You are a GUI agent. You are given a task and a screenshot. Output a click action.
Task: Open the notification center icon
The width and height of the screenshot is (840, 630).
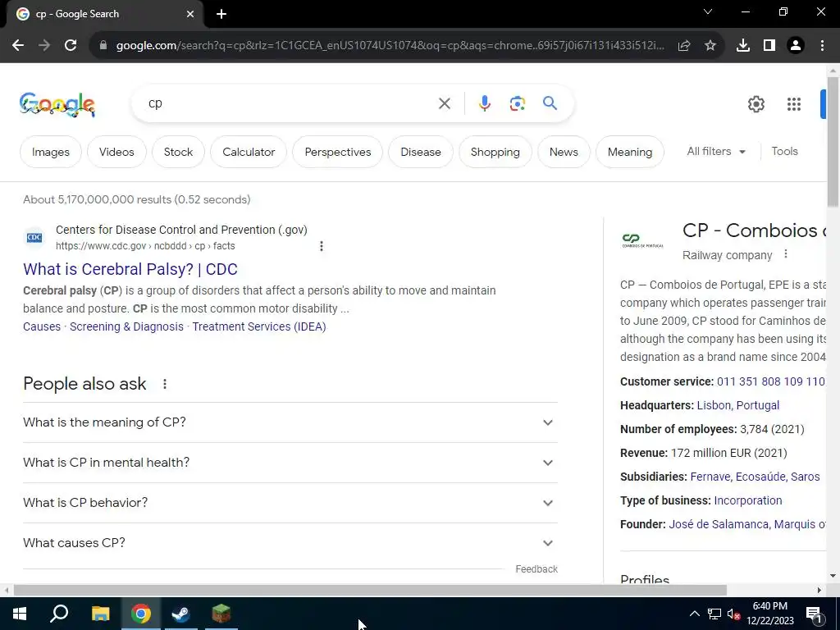(x=814, y=614)
